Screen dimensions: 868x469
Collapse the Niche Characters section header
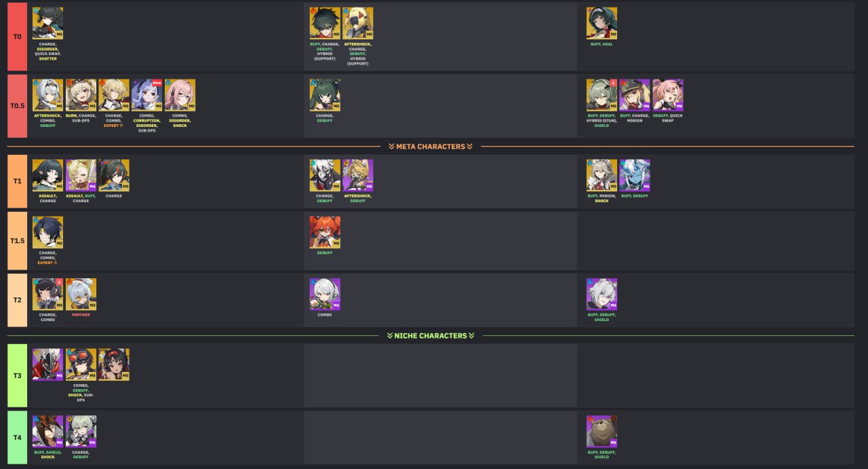pos(430,335)
